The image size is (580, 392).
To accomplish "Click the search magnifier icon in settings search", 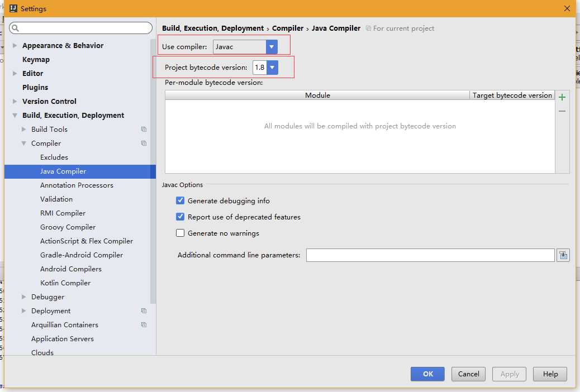I will pyautogui.click(x=15, y=28).
